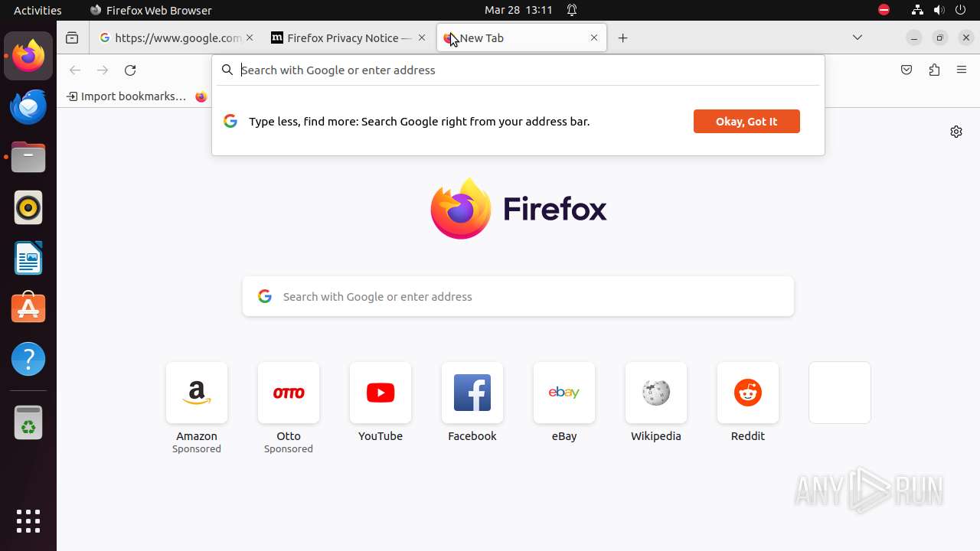This screenshot has width=980, height=551.
Task: Reload the current page
Action: (x=130, y=70)
